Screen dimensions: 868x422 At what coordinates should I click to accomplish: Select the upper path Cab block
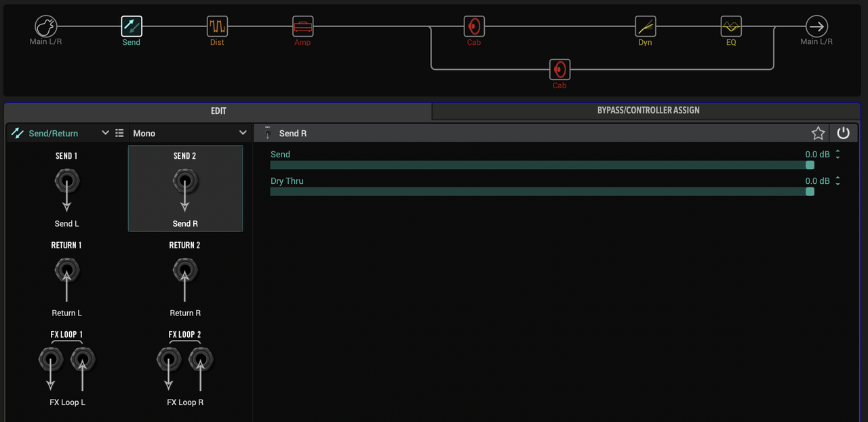click(x=474, y=26)
